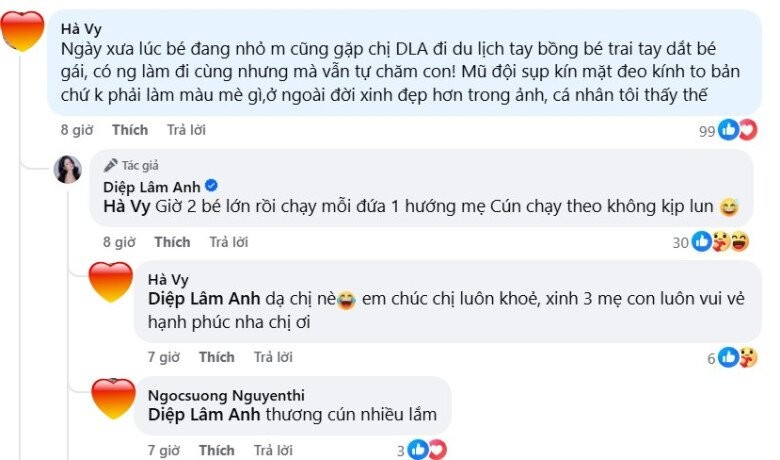The image size is (780, 460).
Task: Click the 8 giờ timestamp under the top comment
Action: pyautogui.click(x=77, y=130)
